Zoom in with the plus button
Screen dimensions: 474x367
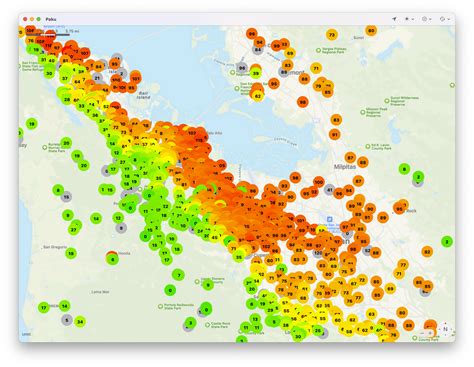[x=430, y=333]
